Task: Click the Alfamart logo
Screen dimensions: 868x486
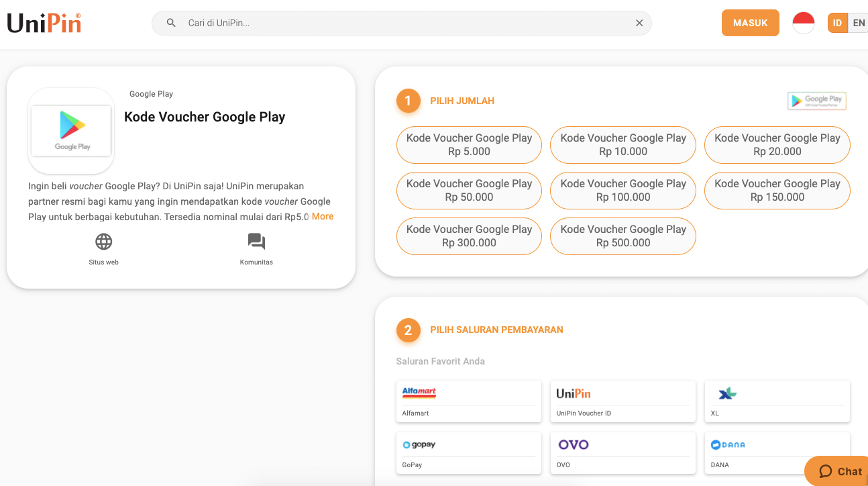Action: (419, 393)
